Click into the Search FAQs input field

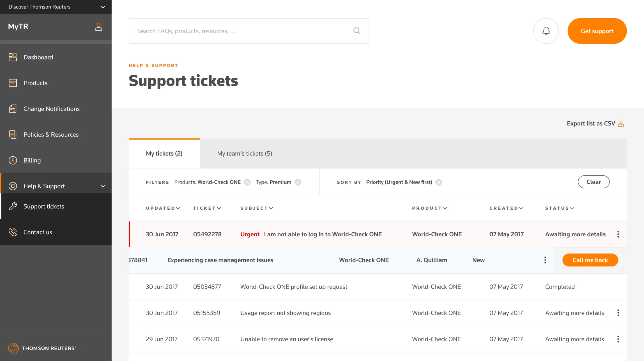[x=249, y=31]
